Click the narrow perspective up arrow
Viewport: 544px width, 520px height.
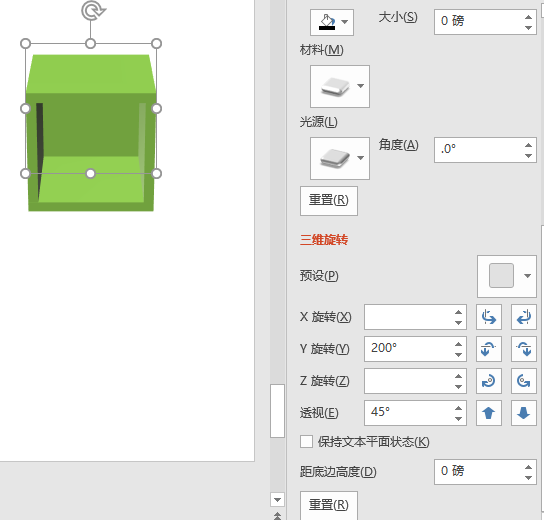[x=488, y=413]
